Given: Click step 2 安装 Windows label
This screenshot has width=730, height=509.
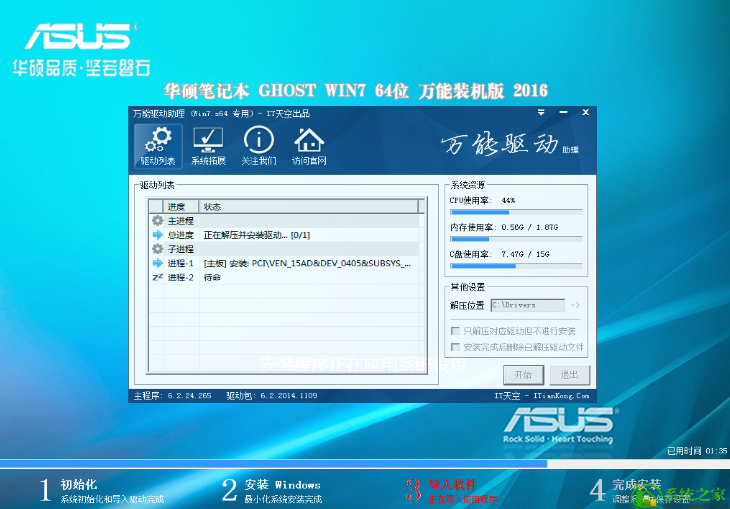Looking at the screenshot, I should pos(283,485).
